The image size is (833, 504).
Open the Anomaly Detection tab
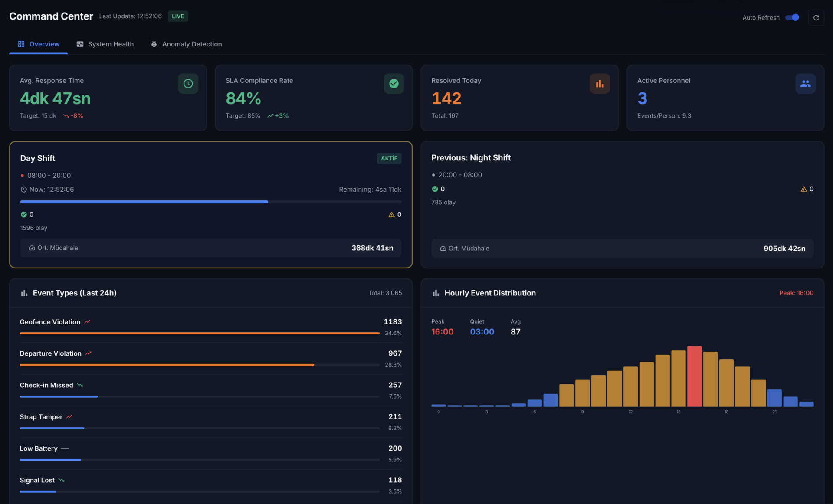pyautogui.click(x=186, y=44)
